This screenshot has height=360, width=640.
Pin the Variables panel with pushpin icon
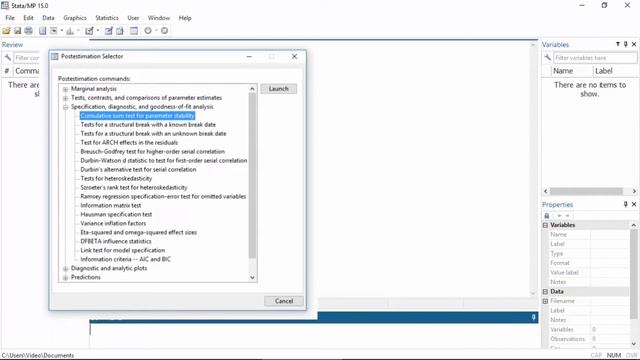(625, 44)
